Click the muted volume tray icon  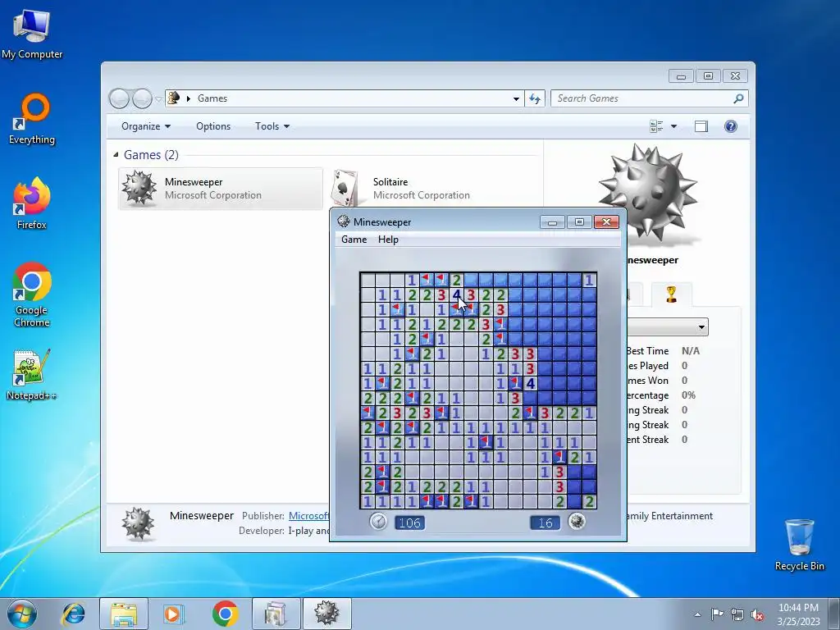[x=757, y=614]
